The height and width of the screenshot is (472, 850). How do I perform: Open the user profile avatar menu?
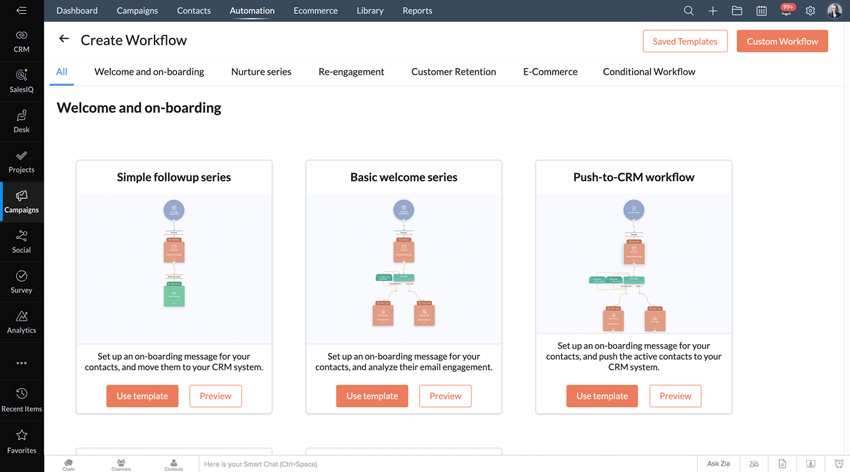click(834, 11)
